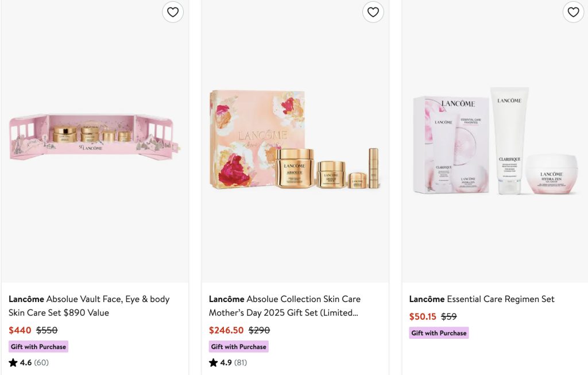Click Gift with Purchase badge under $246.50
The width and height of the screenshot is (588, 375).
[239, 347]
